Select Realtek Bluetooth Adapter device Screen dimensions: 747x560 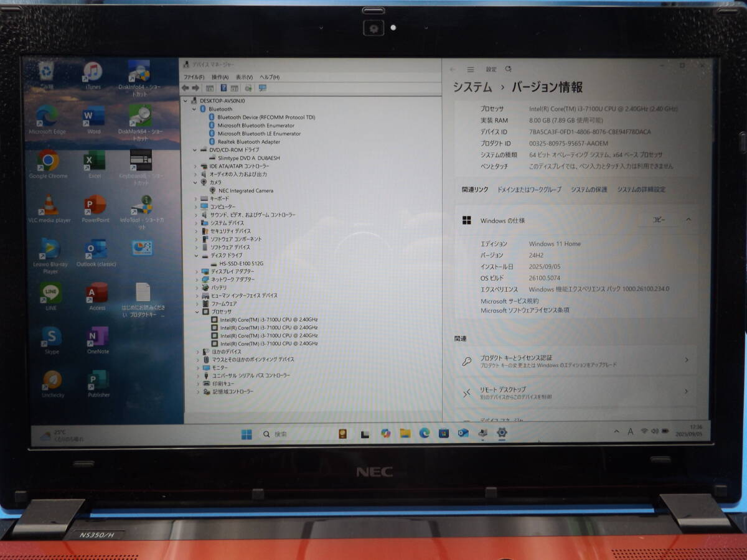[244, 142]
